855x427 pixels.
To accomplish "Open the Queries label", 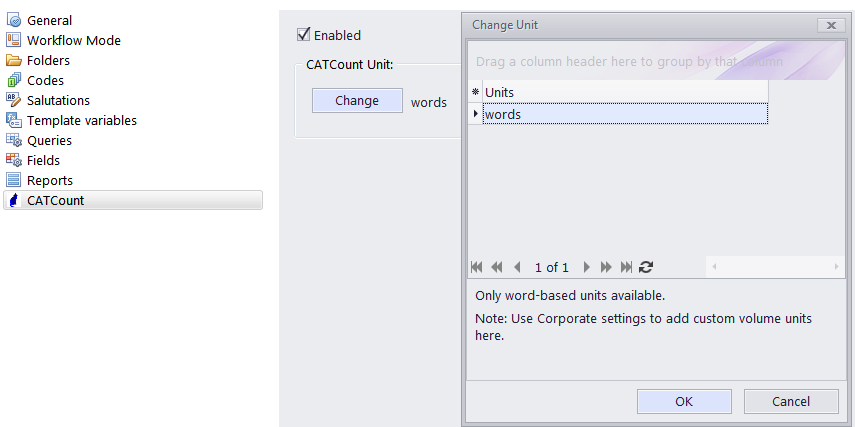I will [50, 140].
